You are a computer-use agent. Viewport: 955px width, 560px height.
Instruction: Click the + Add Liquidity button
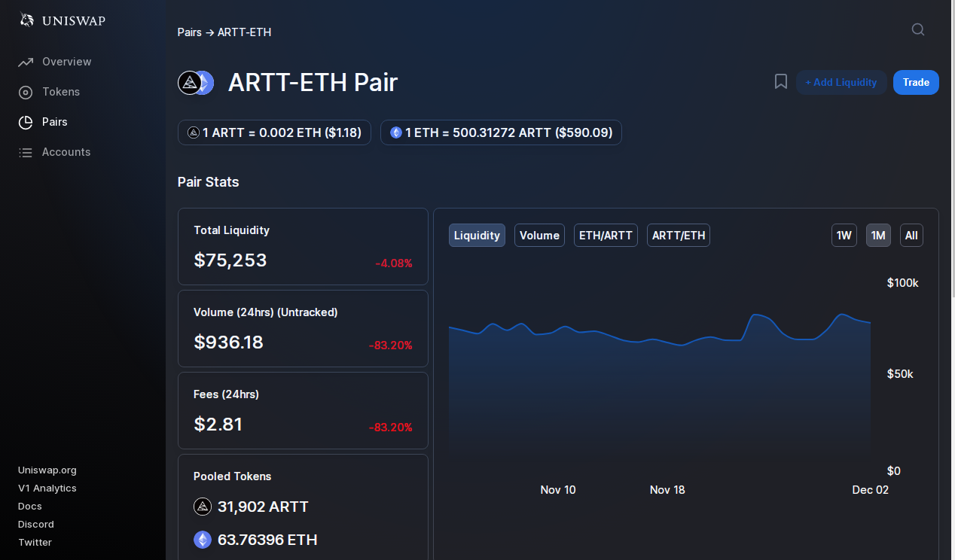841,82
